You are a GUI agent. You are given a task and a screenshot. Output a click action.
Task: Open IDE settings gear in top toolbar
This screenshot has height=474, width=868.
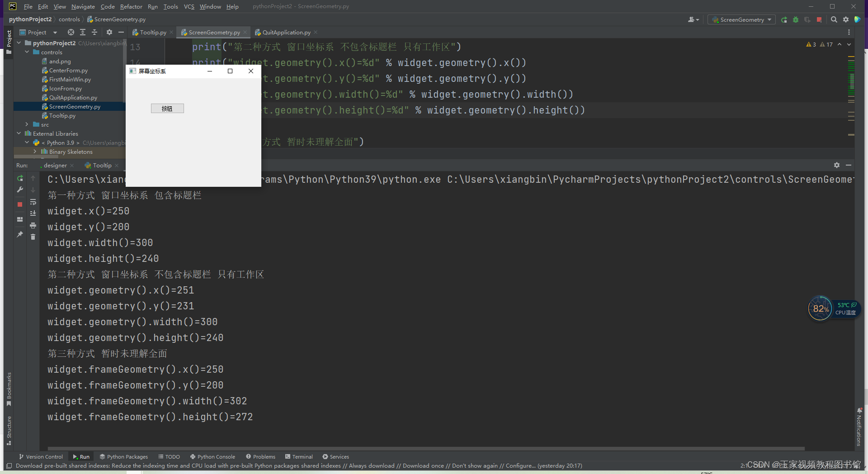846,19
